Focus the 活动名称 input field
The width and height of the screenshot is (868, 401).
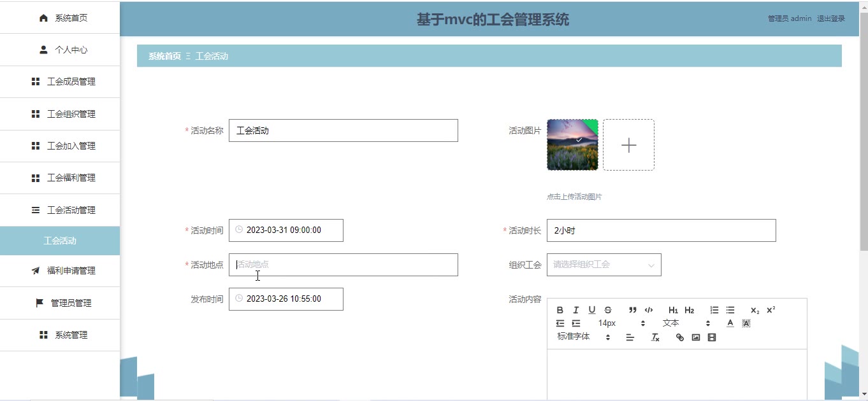click(x=343, y=130)
